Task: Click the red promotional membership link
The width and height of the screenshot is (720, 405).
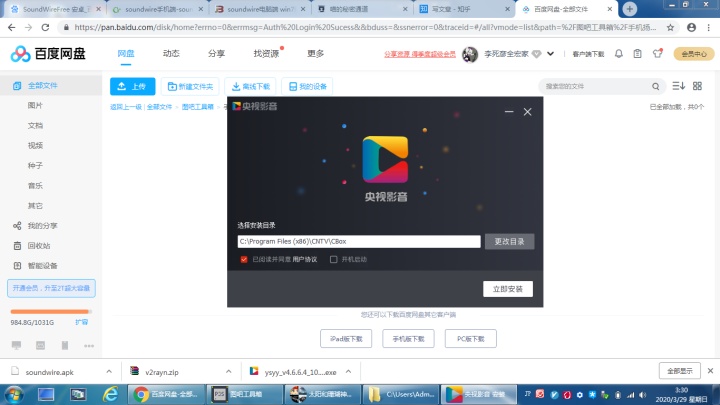Action: [x=420, y=54]
